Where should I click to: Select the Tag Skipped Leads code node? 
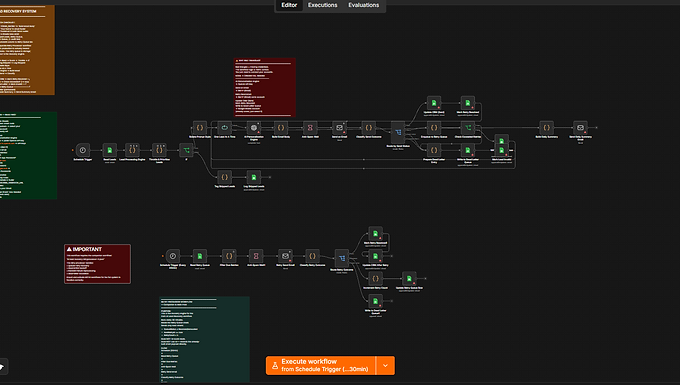[x=224, y=177]
